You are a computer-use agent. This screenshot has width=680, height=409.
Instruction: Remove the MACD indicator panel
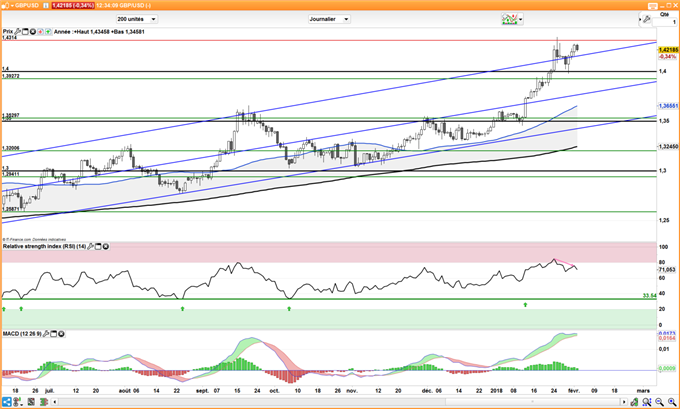[61, 334]
